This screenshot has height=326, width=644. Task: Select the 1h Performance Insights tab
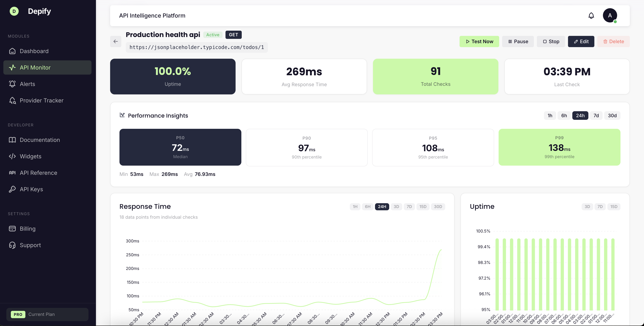[x=550, y=115]
